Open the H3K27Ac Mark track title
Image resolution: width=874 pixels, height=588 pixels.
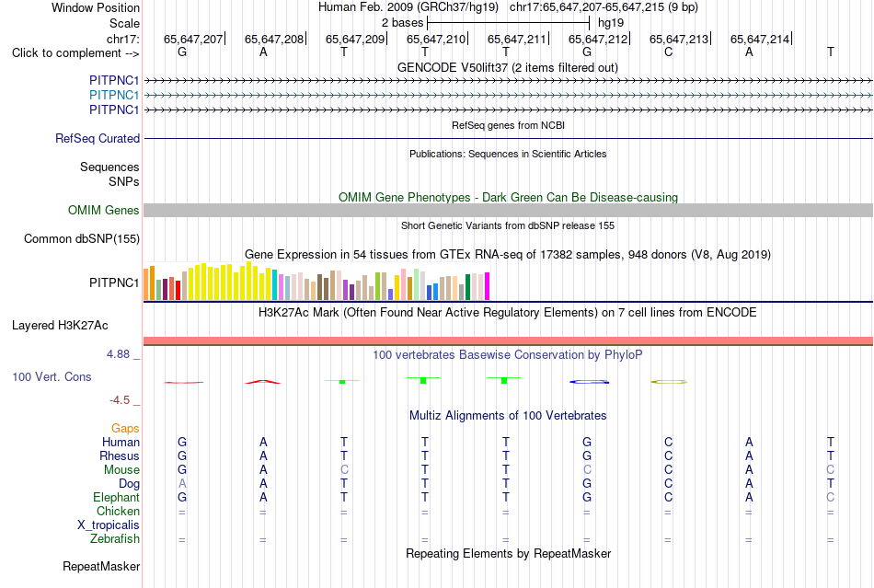(x=508, y=312)
